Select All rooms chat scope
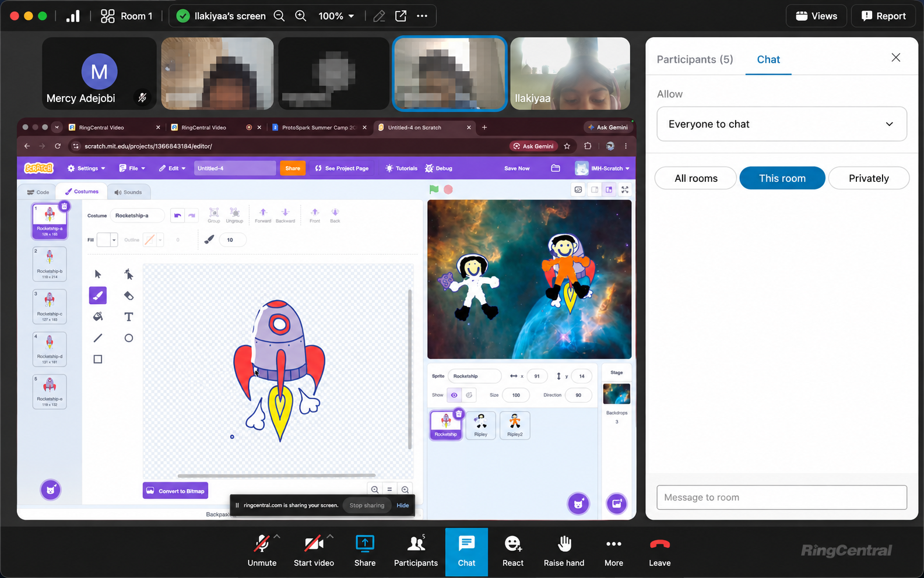Image resolution: width=924 pixels, height=578 pixels. (696, 178)
